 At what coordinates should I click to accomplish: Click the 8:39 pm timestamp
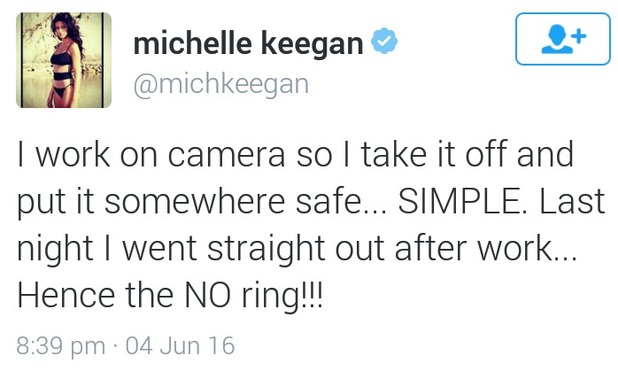click(x=61, y=346)
